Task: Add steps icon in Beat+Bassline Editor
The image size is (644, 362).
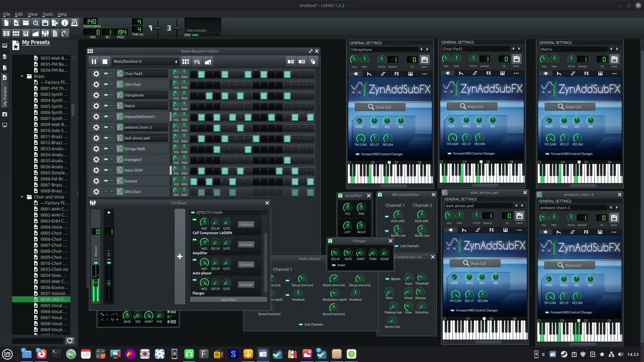Action: (x=302, y=61)
